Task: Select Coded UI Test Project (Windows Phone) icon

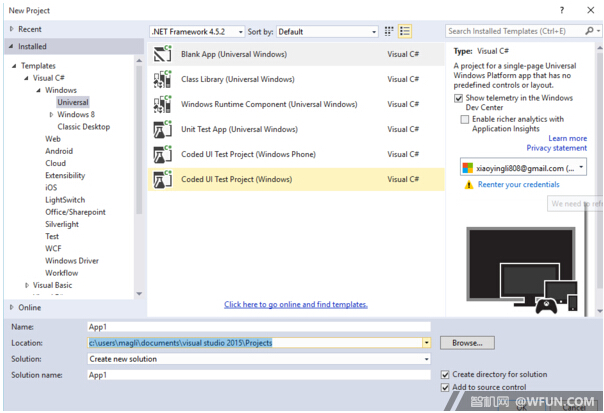Action: 162,154
